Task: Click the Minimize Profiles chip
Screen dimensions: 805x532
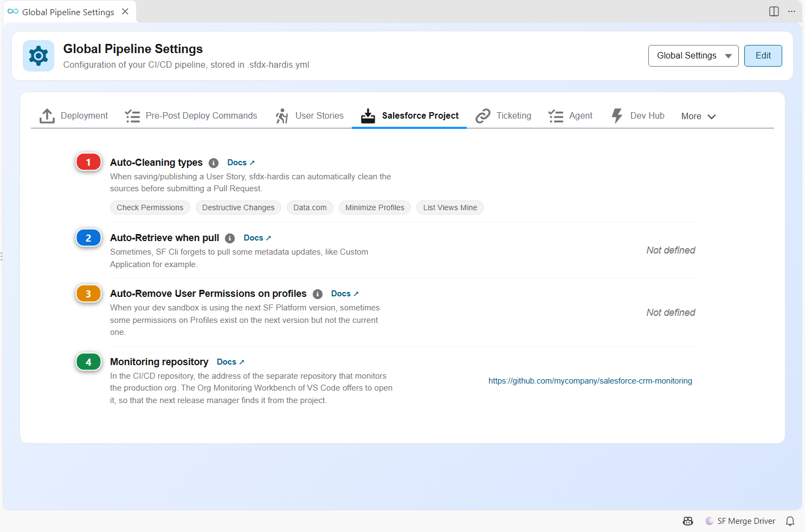Action: 375,207
